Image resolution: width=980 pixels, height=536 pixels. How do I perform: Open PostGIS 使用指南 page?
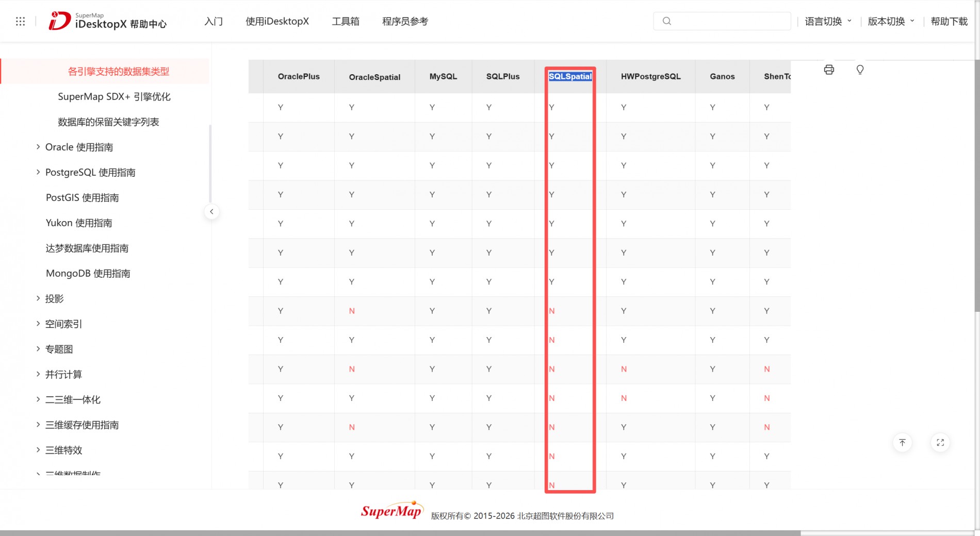(82, 197)
